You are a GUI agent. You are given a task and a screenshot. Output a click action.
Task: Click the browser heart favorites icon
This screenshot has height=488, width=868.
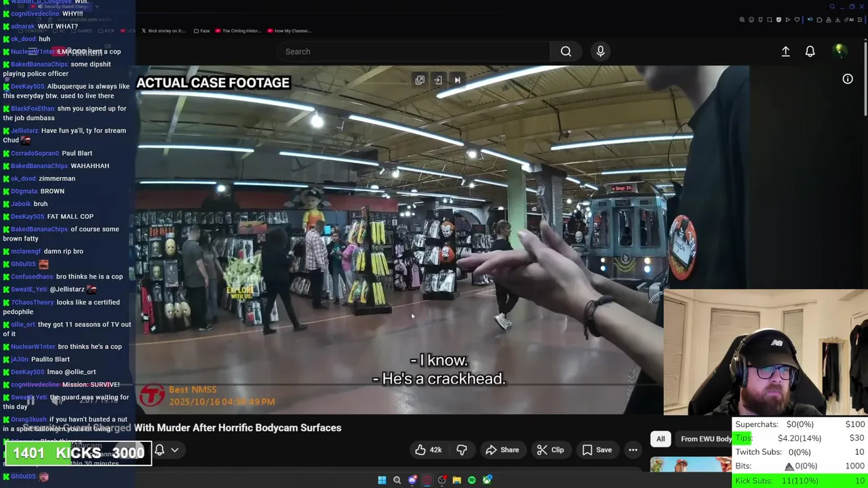(797, 20)
